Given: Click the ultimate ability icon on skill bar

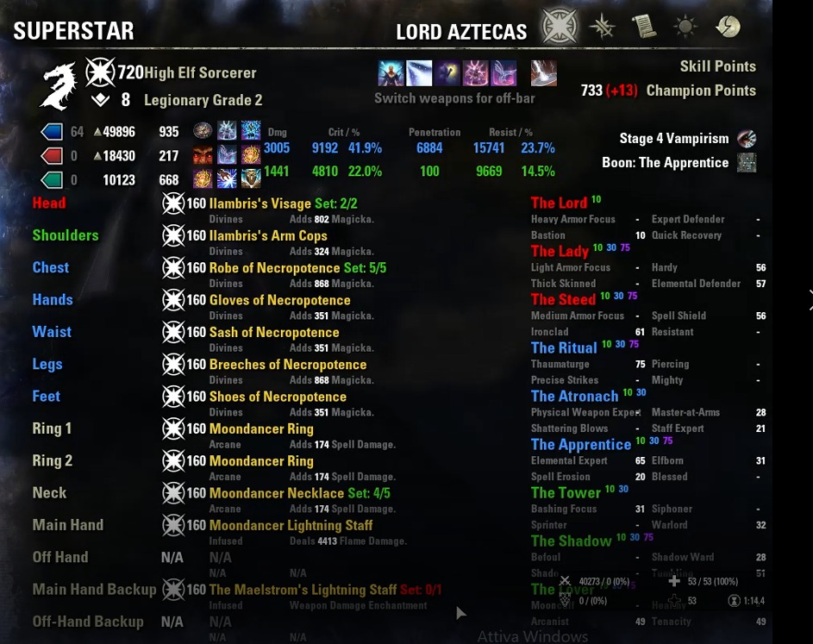Looking at the screenshot, I should [x=543, y=72].
